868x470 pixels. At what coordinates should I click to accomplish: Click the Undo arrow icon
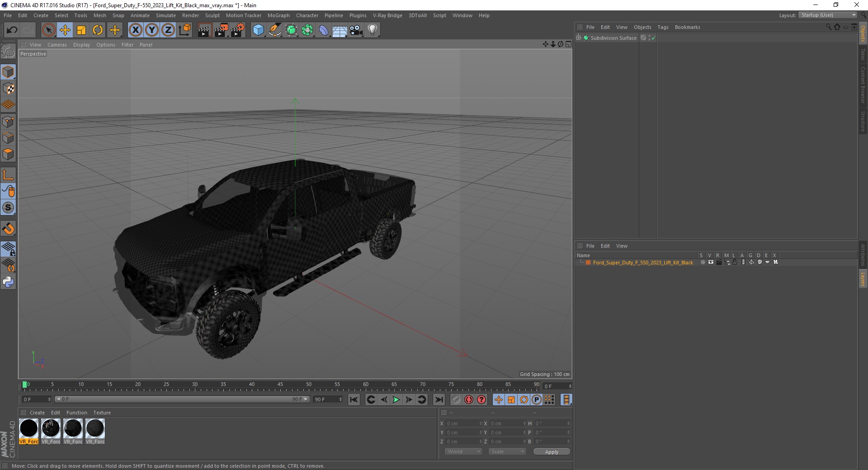click(12, 30)
